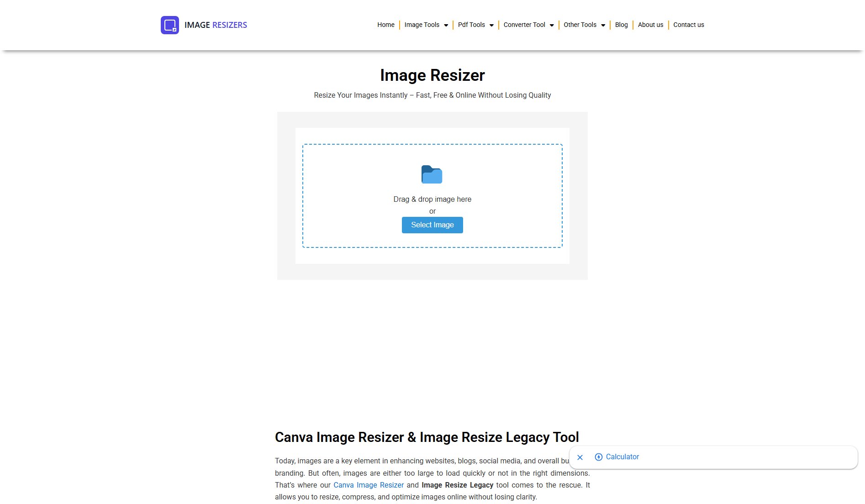
Task: Open the Other Tools menu label
Action: coord(580,25)
